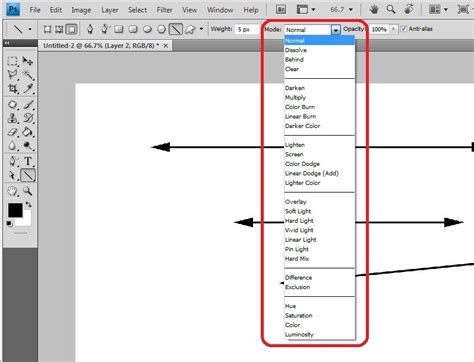Screen dimensions: 474x362
Task: Choose Pen tool in options bar
Action: point(90,29)
